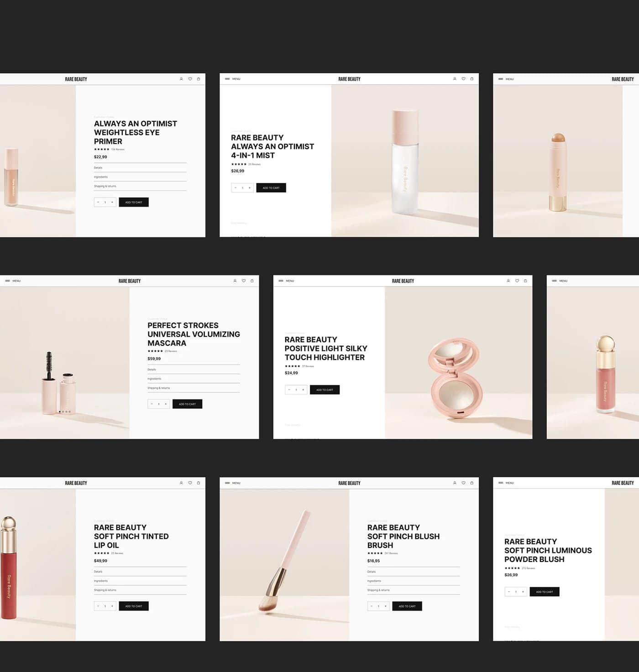
Task: Open account icon on Silky Touch Highlighter page
Action: point(508,281)
